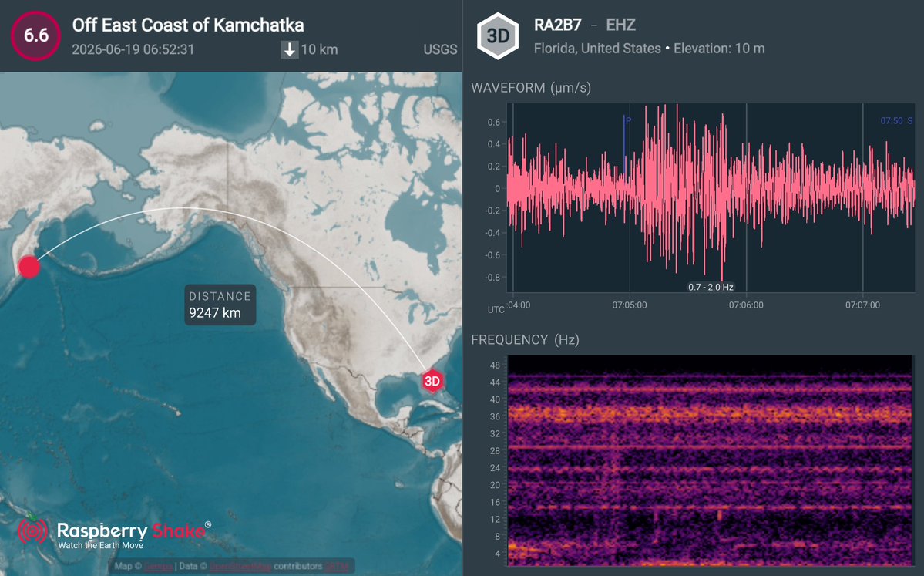Click the SRTM attribution link
Viewport: 924px width, 576px height.
337,566
